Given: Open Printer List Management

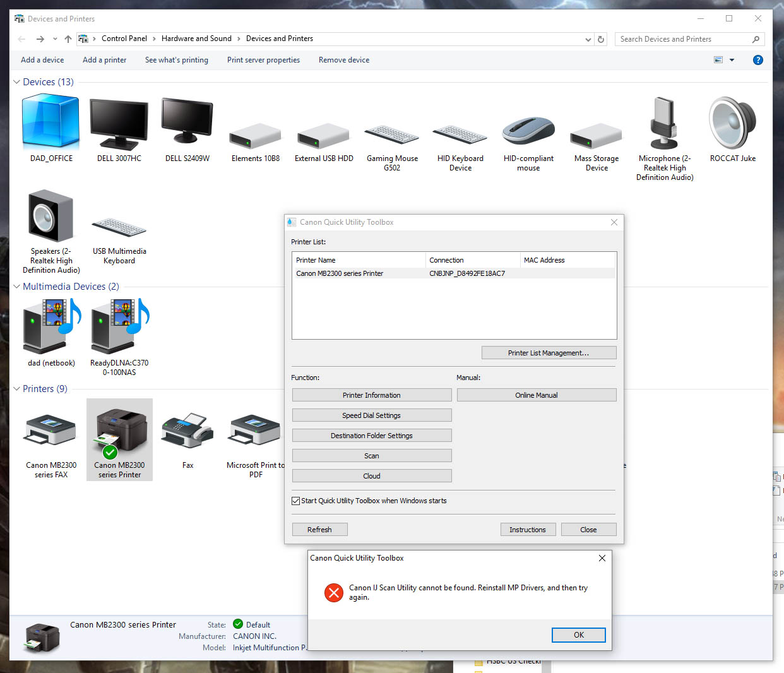Looking at the screenshot, I should (549, 352).
